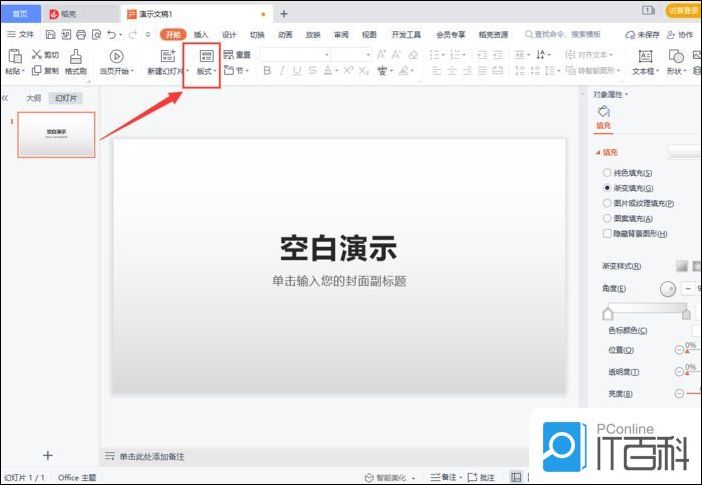Switch to the View (视图) ribbon tab
Viewport: 702px width, 485px height.
coord(369,34)
